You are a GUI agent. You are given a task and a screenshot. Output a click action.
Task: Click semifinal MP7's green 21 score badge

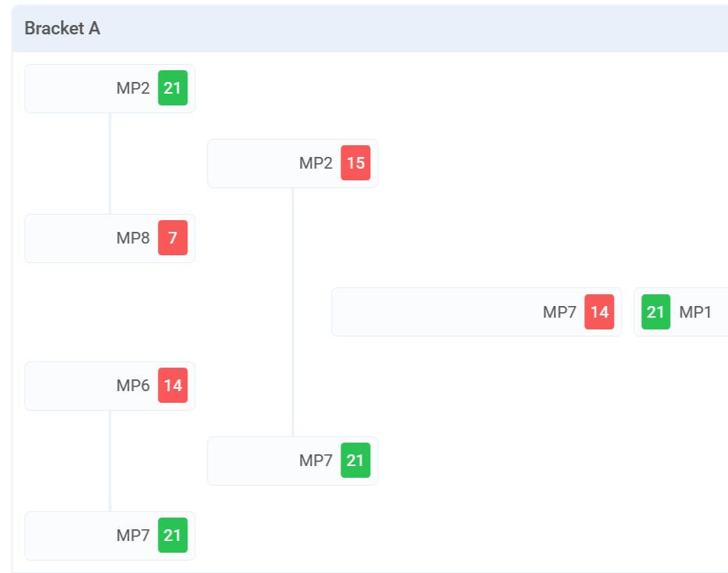click(355, 461)
